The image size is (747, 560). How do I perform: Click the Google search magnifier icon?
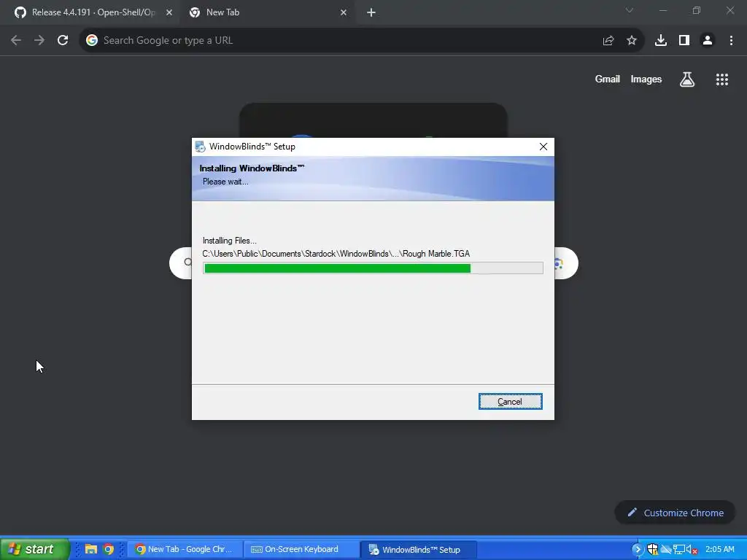click(x=187, y=262)
